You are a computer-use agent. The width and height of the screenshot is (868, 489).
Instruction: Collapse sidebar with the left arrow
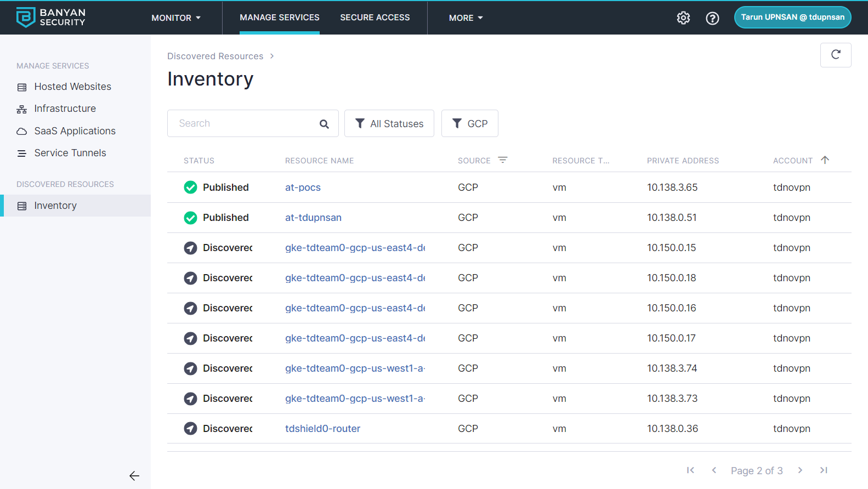click(x=134, y=476)
